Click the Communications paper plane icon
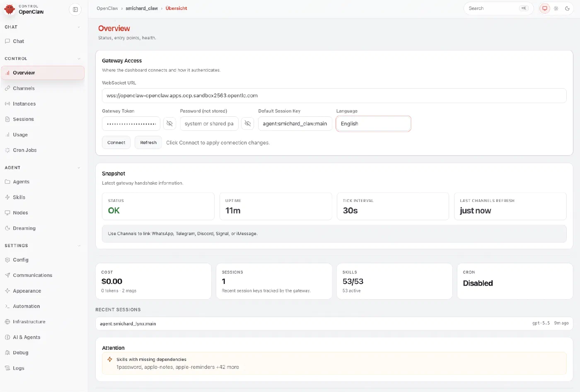This screenshot has height=392, width=580. click(7, 275)
